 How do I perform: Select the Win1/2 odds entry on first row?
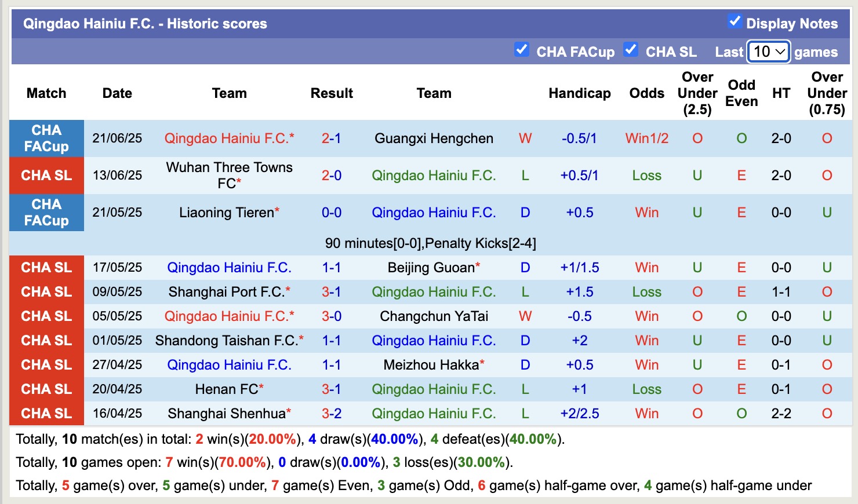(646, 138)
